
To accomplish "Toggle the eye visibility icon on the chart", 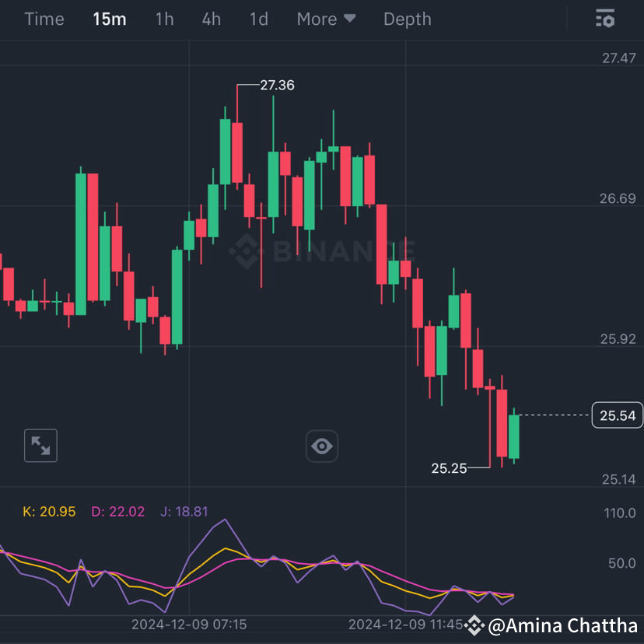I will click(322, 446).
